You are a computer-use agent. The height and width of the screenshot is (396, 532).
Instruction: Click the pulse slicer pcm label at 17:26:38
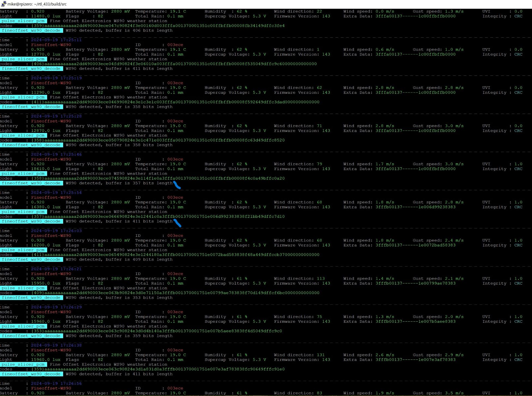coord(23,364)
